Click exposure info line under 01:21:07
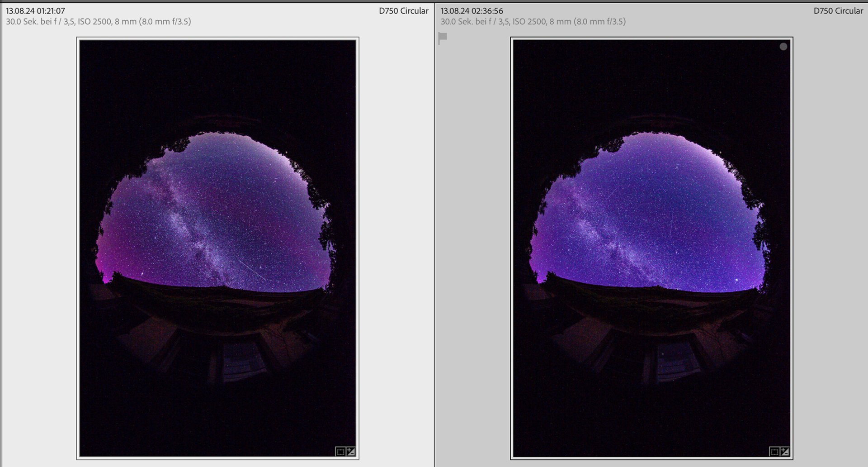The image size is (868, 467). tap(99, 22)
